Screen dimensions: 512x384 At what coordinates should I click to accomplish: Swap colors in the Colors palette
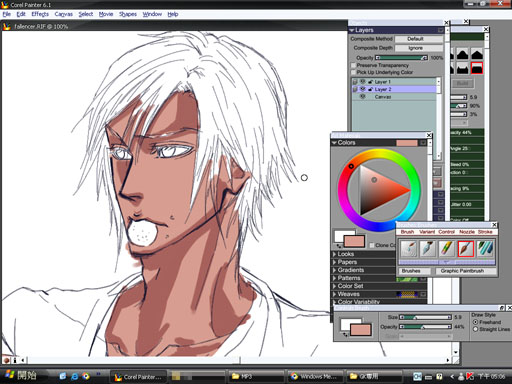339,246
